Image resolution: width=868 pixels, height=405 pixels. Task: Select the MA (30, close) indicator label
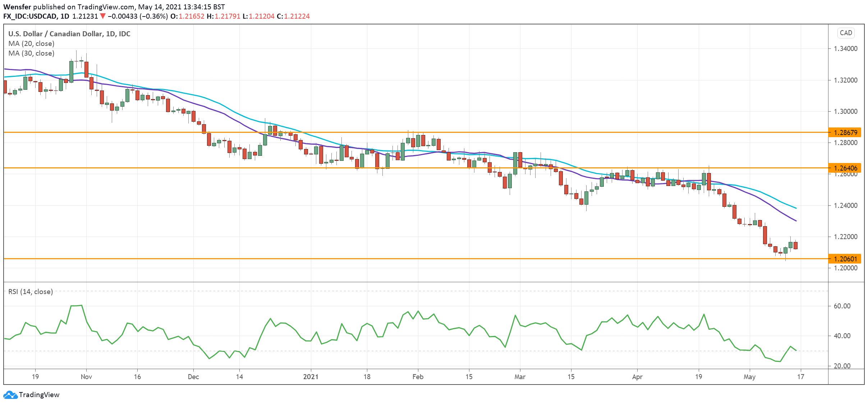[31, 53]
